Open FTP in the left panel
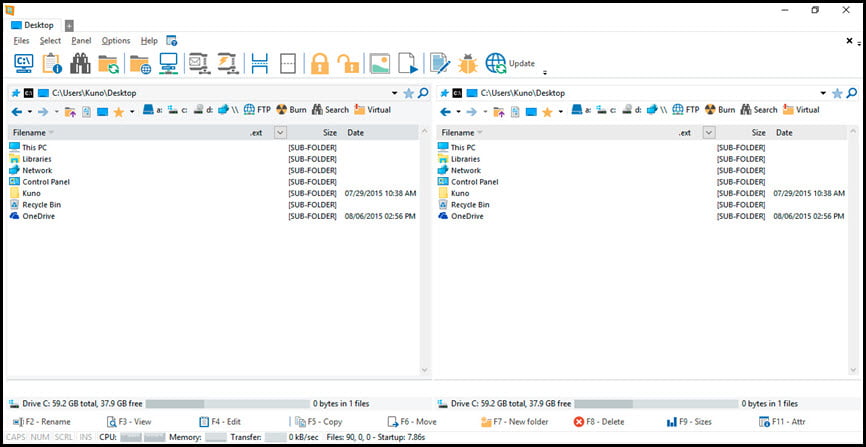This screenshot has width=866, height=447. point(257,109)
